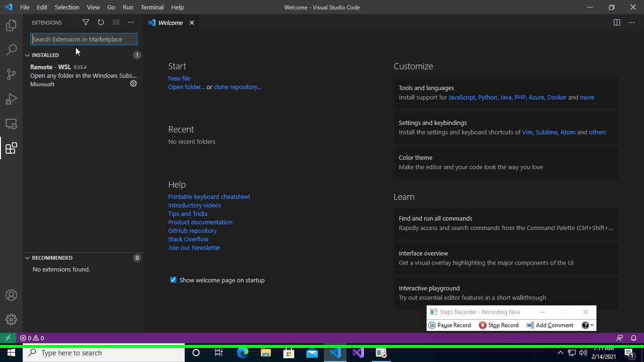Open the Manage gear in activity bar
This screenshot has height=362, width=644.
point(11,320)
